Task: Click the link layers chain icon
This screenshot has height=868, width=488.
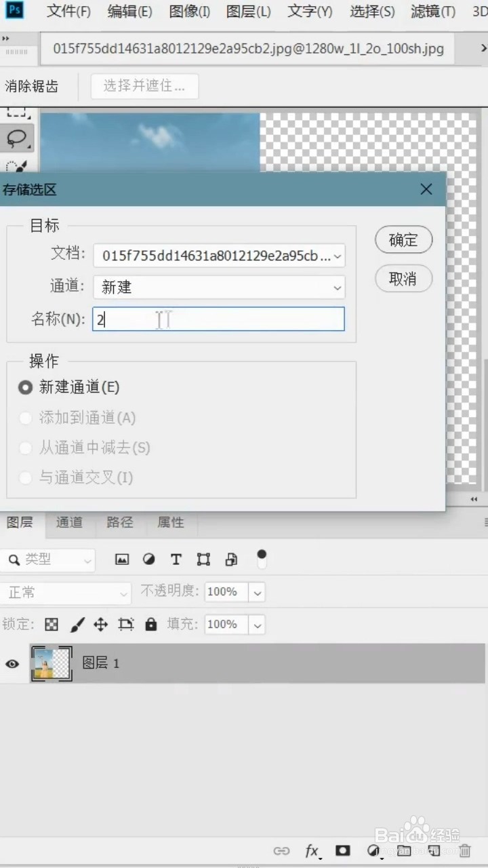Action: (x=281, y=851)
